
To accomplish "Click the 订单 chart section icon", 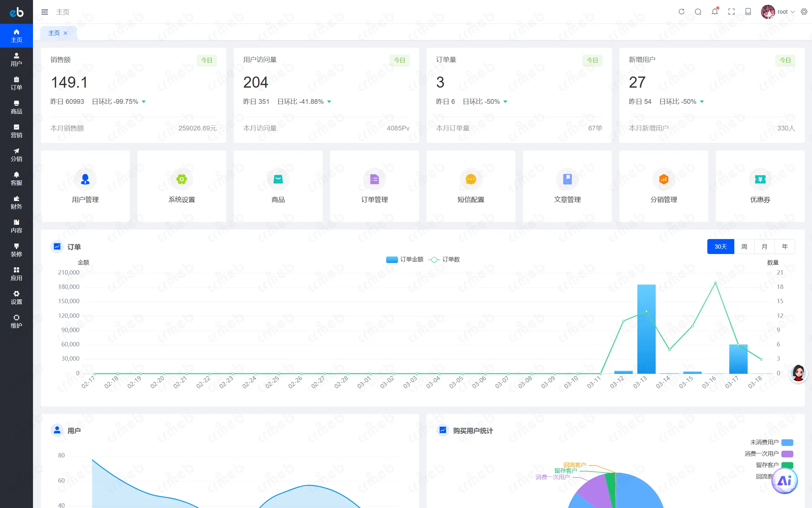I will click(x=57, y=247).
